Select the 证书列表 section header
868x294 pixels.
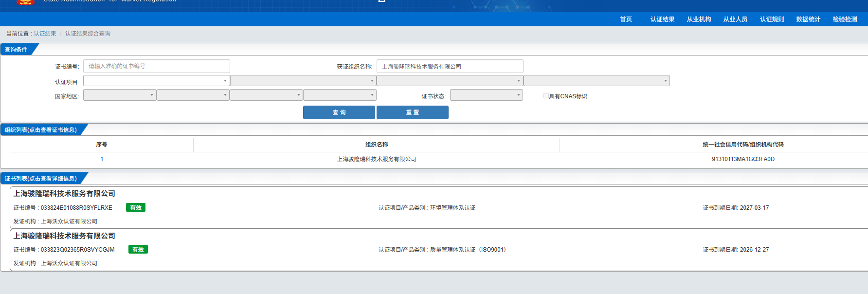pos(41,179)
